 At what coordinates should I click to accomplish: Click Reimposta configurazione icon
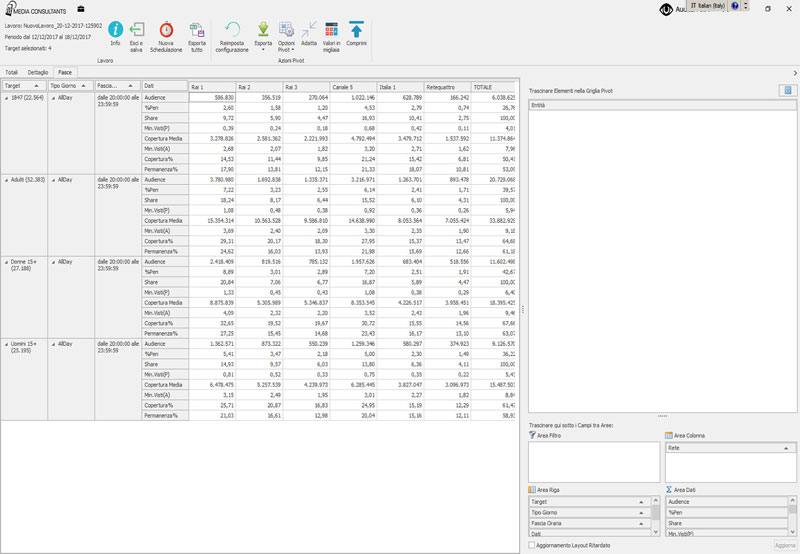tap(232, 31)
